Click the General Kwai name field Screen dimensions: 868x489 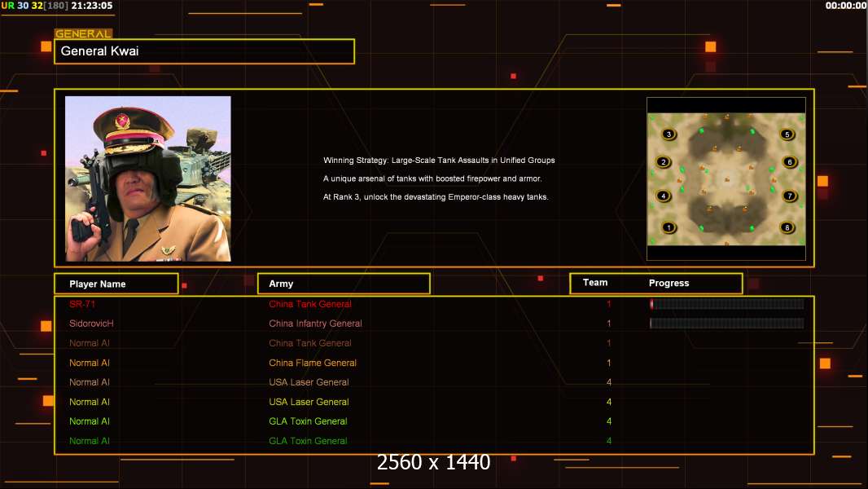(x=204, y=51)
